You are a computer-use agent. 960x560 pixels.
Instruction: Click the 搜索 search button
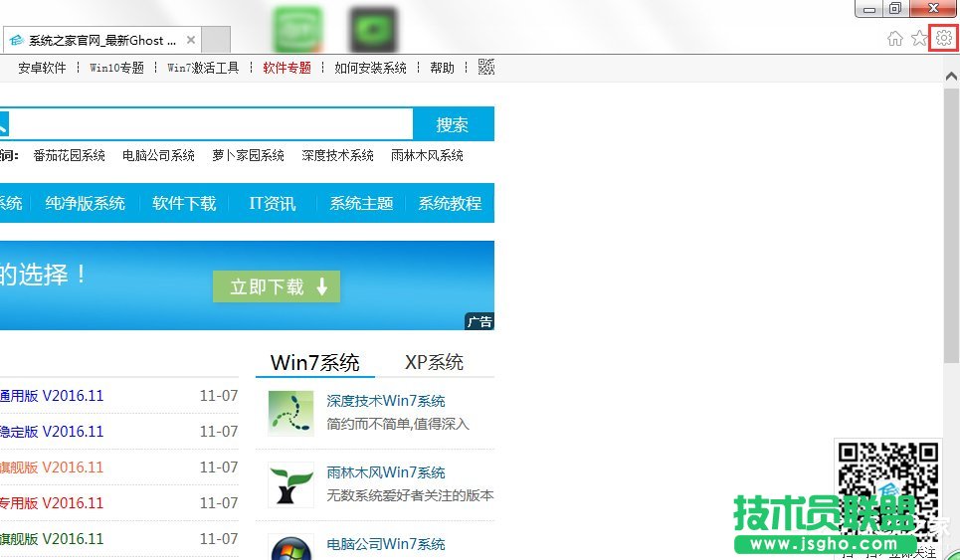[x=453, y=124]
